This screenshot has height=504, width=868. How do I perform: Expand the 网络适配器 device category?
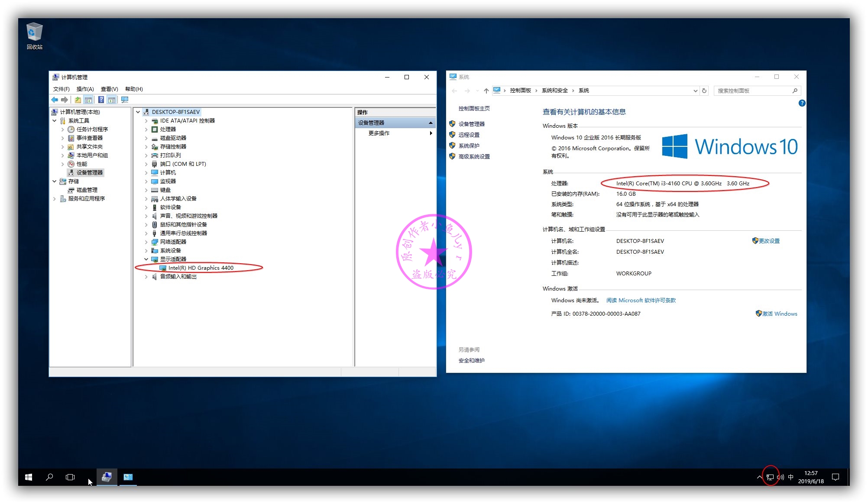[146, 242]
